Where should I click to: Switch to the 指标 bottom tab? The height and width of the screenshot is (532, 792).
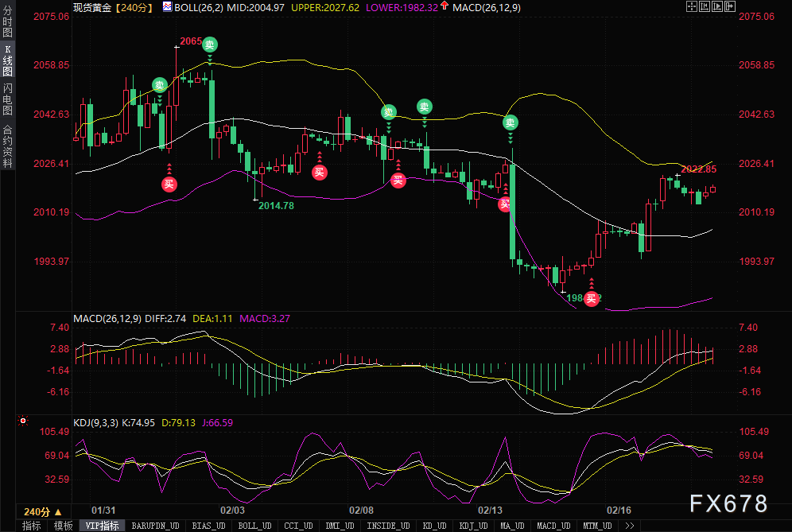[32, 526]
